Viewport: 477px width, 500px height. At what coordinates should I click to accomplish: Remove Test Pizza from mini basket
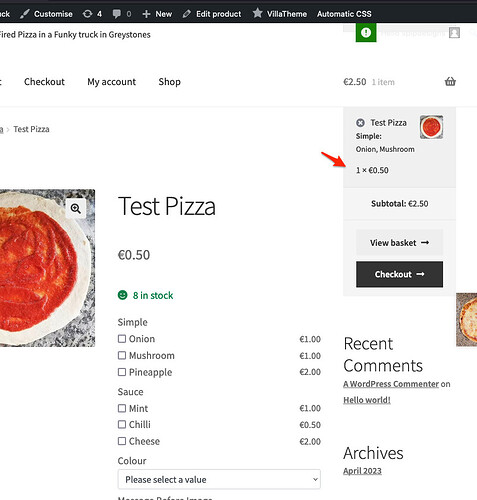pos(360,123)
